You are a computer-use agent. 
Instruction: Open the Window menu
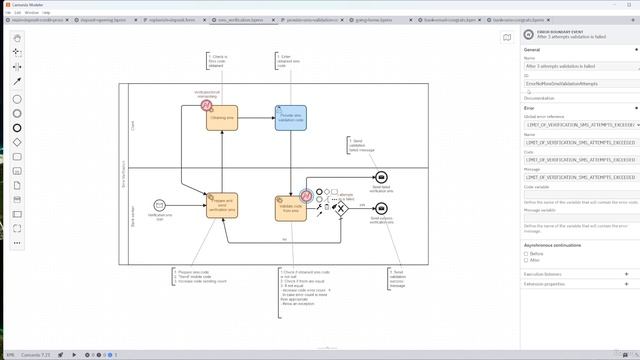(x=31, y=13)
